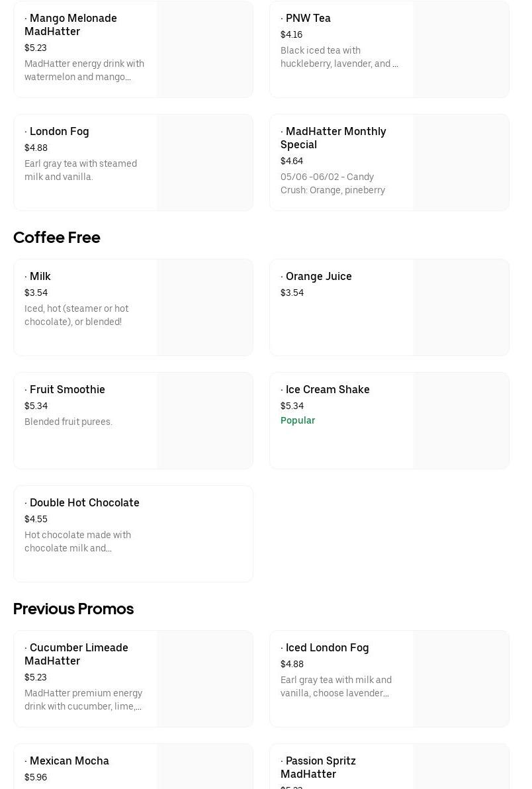Open the Mango Melonade MadHatter item
Image resolution: width=532 pixels, height=789 pixels.
[71, 24]
